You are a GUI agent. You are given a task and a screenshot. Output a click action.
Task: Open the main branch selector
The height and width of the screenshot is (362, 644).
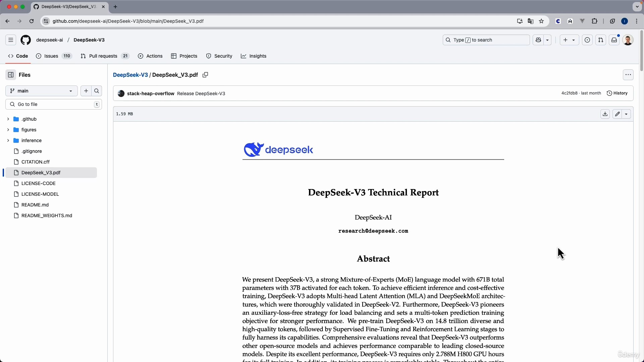click(42, 91)
